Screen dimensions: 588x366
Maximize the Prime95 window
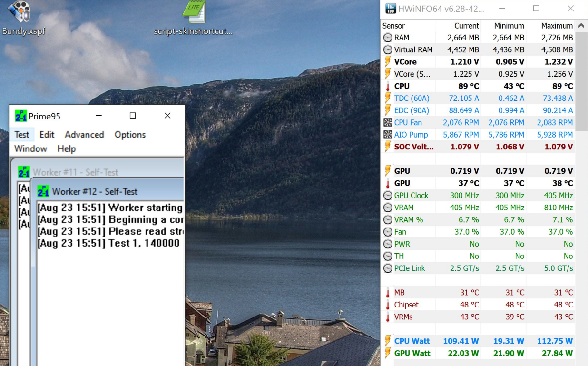[133, 116]
